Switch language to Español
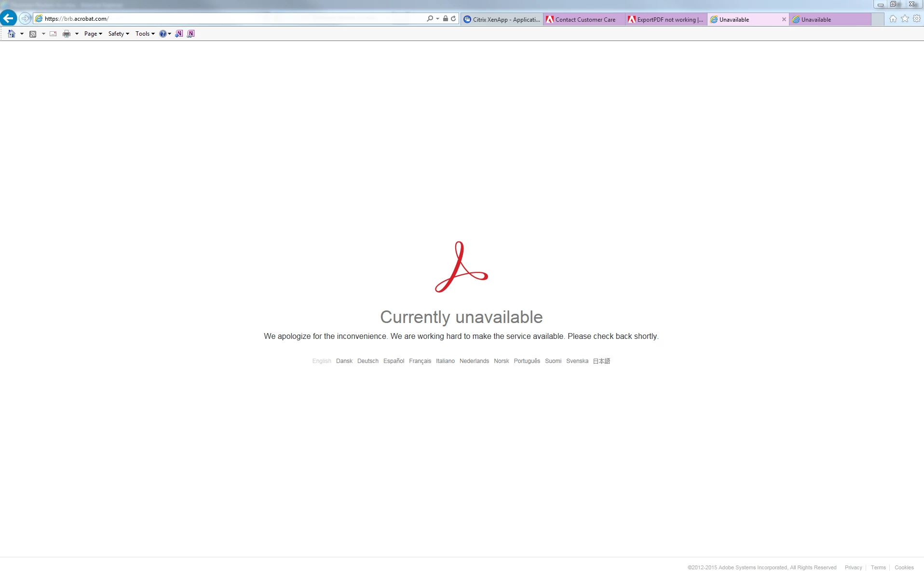The width and height of the screenshot is (924, 578). tap(394, 361)
